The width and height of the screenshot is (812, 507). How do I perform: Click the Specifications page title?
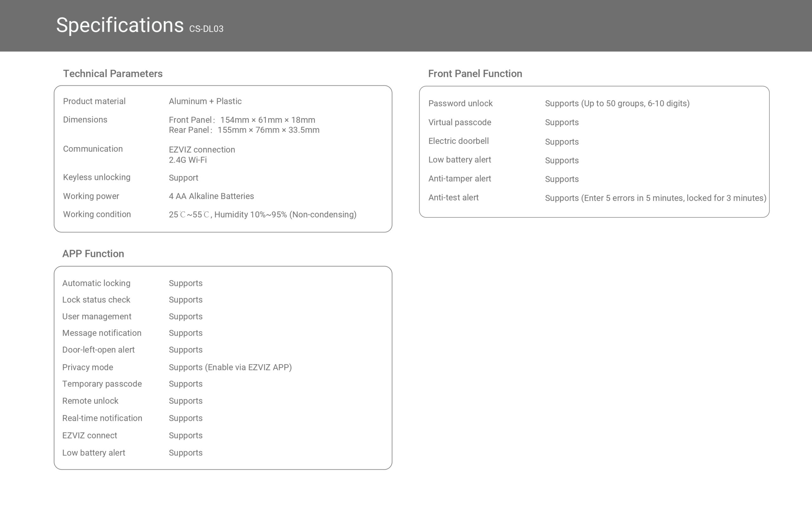click(x=120, y=25)
